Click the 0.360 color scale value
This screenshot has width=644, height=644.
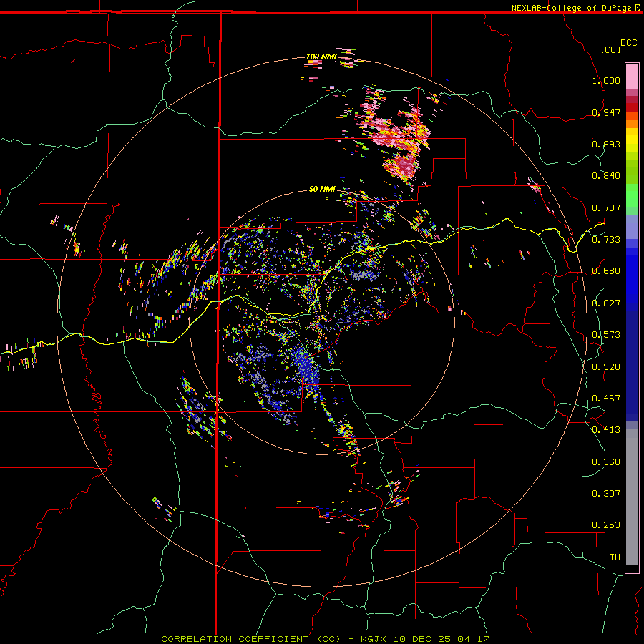click(x=606, y=462)
